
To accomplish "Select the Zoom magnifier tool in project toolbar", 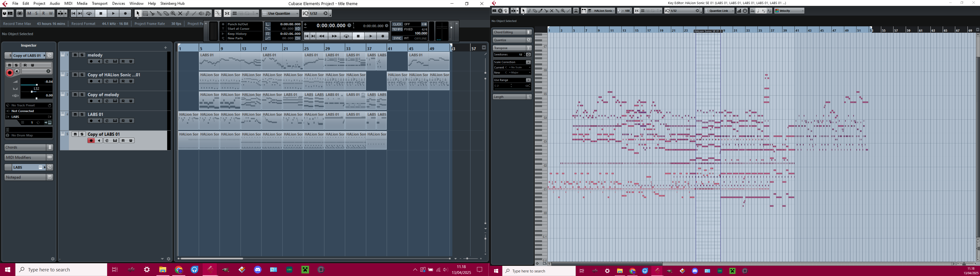I will coord(173,13).
